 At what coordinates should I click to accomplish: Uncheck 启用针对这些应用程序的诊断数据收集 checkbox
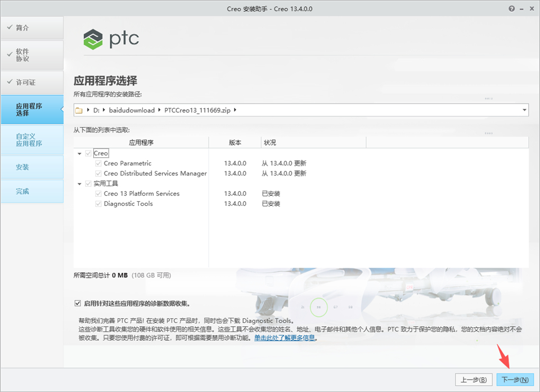click(78, 304)
